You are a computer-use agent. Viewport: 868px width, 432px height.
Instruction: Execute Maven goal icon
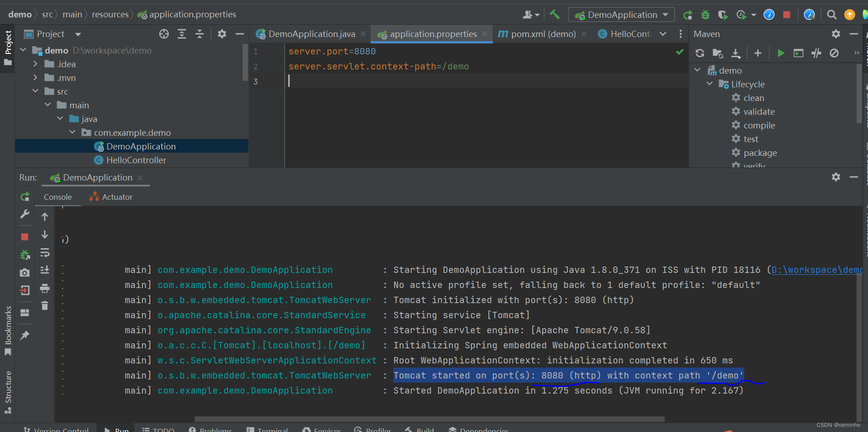tap(799, 53)
